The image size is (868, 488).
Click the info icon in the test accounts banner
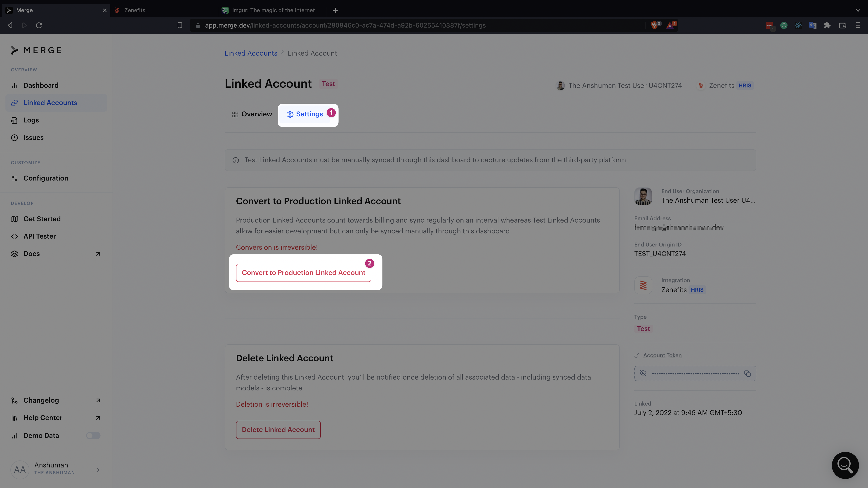pyautogui.click(x=236, y=160)
